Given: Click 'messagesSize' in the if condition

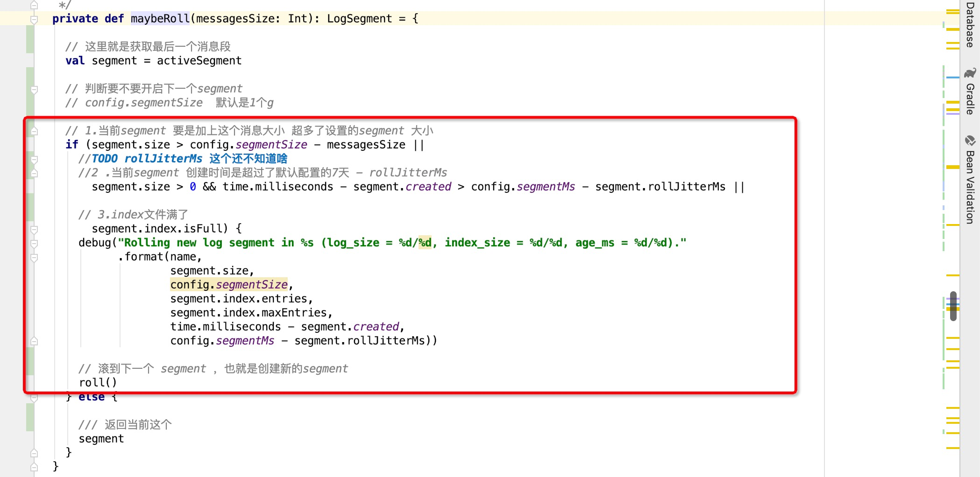Looking at the screenshot, I should (x=366, y=145).
